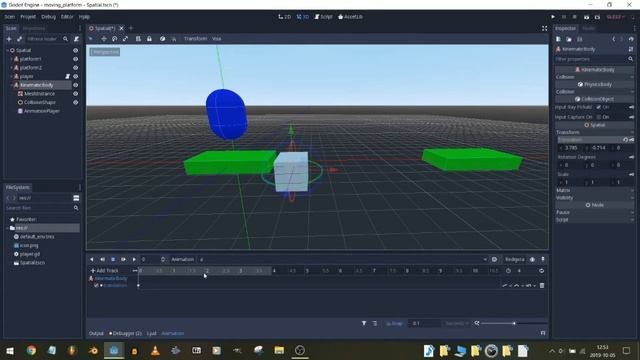Expand Collision section under KinematicBody
This screenshot has width=640, height=360.
coord(594,77)
